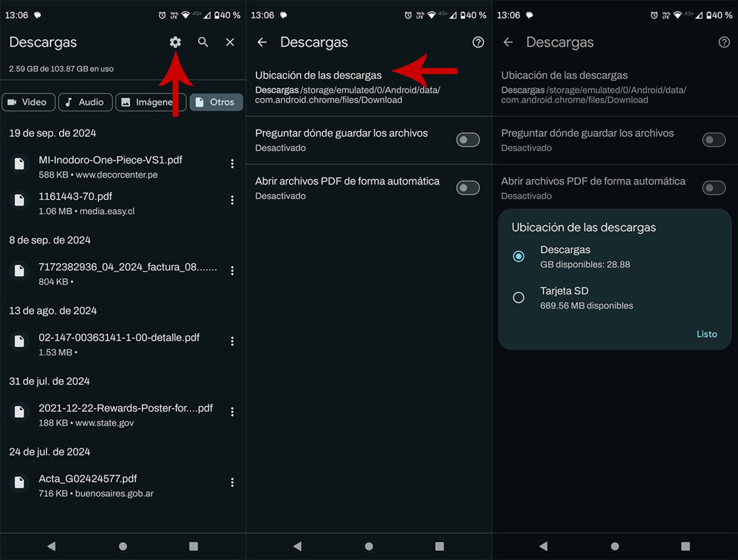Tap file icon of 02-147-00363141 detalle

(x=19, y=341)
